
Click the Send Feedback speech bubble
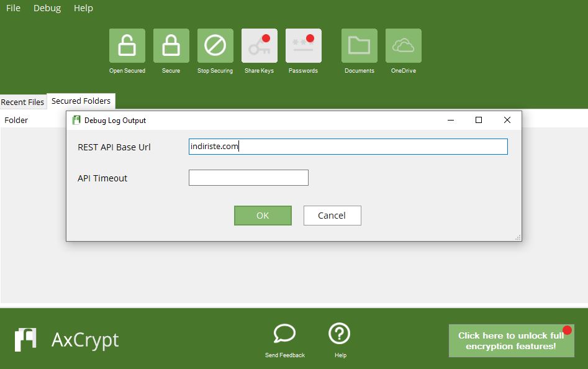click(x=284, y=334)
